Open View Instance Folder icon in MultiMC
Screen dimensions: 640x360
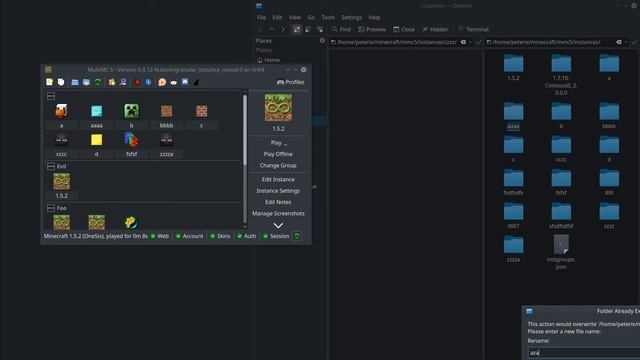[75, 82]
